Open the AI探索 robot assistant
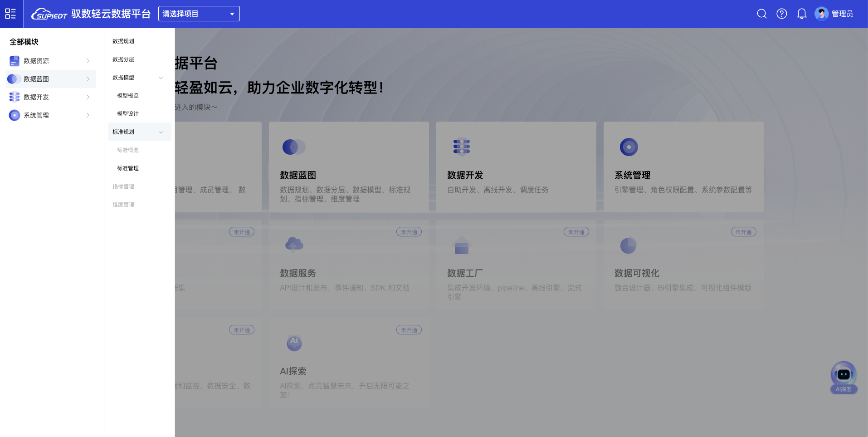This screenshot has width=868, height=437. pyautogui.click(x=844, y=378)
